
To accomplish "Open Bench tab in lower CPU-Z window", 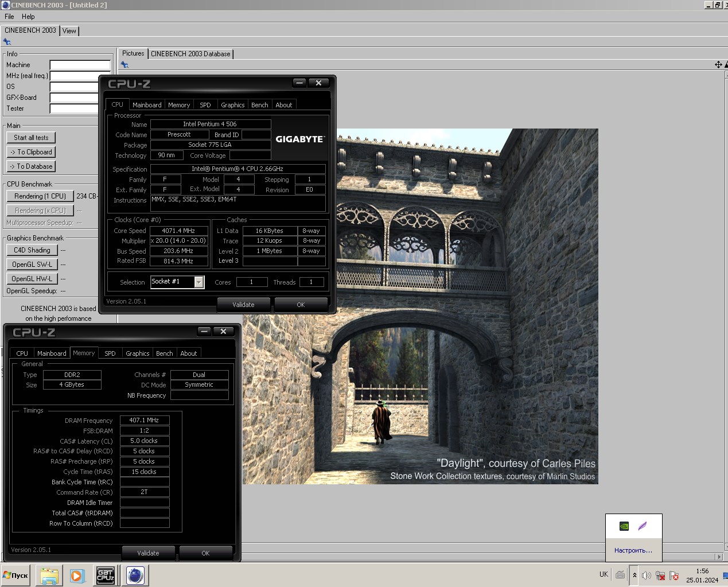I will 165,353.
